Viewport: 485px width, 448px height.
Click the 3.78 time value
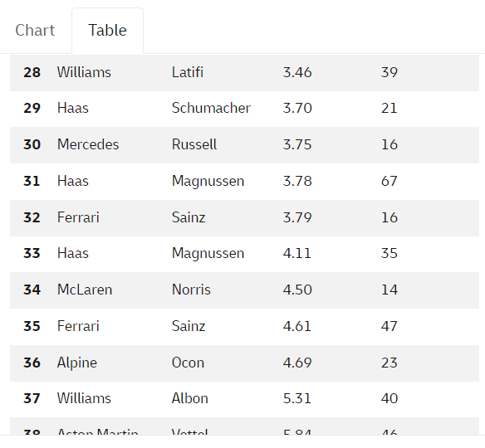point(297,181)
